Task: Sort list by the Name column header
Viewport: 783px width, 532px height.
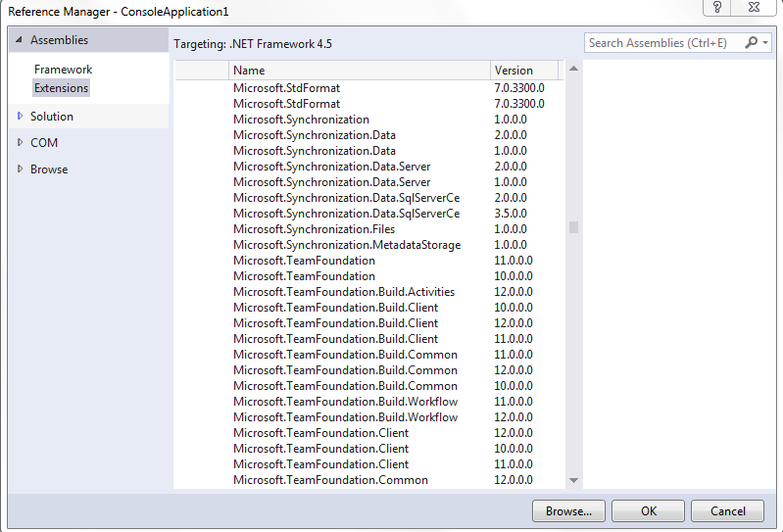Action: tap(360, 71)
